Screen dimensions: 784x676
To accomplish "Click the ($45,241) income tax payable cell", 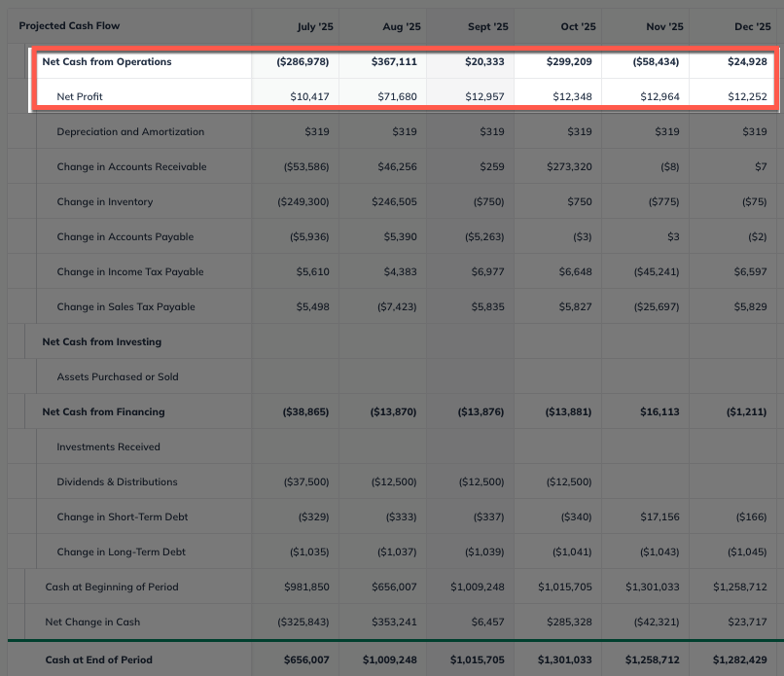I will click(657, 271).
